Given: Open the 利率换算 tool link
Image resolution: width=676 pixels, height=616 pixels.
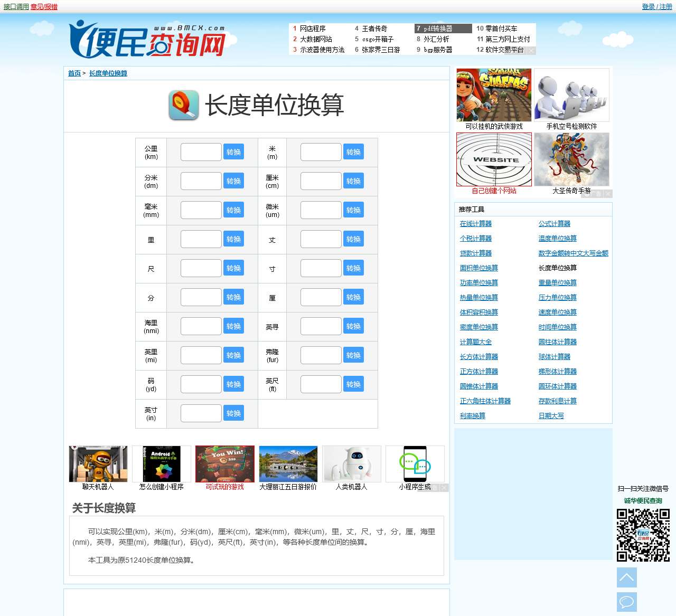Looking at the screenshot, I should click(473, 416).
